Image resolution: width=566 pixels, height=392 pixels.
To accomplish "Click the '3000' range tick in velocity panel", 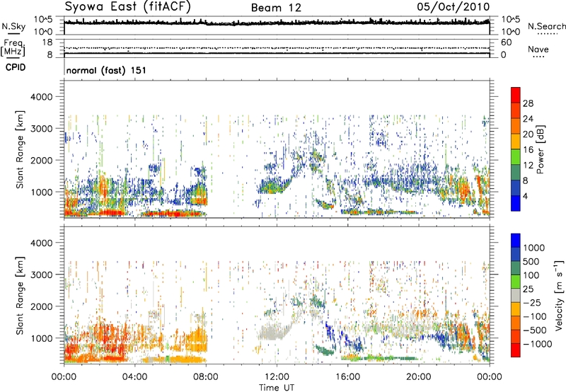I will click(x=42, y=275).
